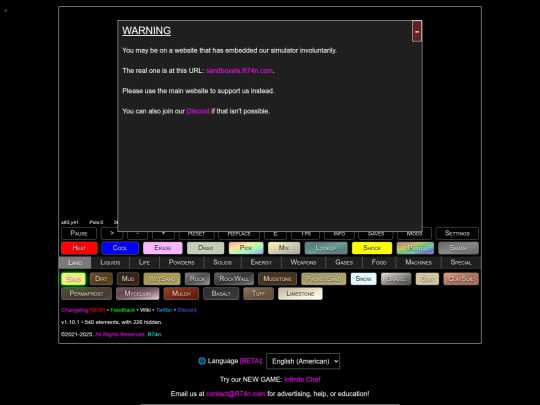540x405 pixels.
Task: Switch to the Food category tab
Action: [379, 262]
